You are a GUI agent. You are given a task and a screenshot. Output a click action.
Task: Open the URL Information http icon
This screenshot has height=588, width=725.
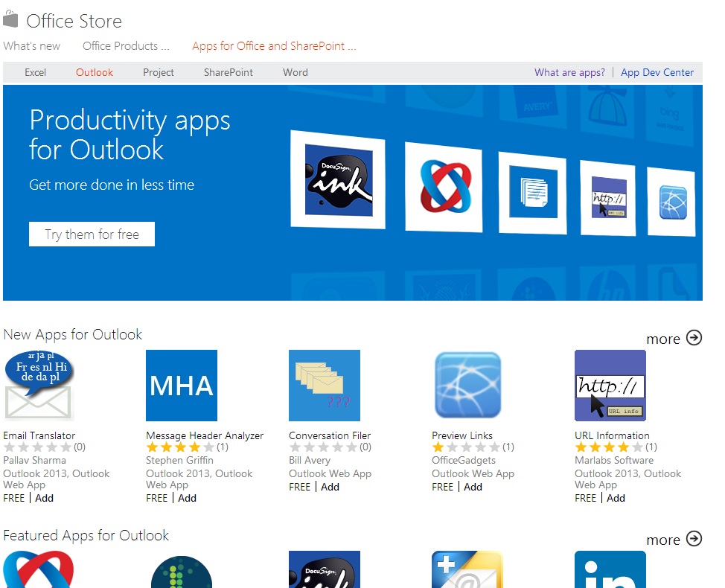click(610, 386)
